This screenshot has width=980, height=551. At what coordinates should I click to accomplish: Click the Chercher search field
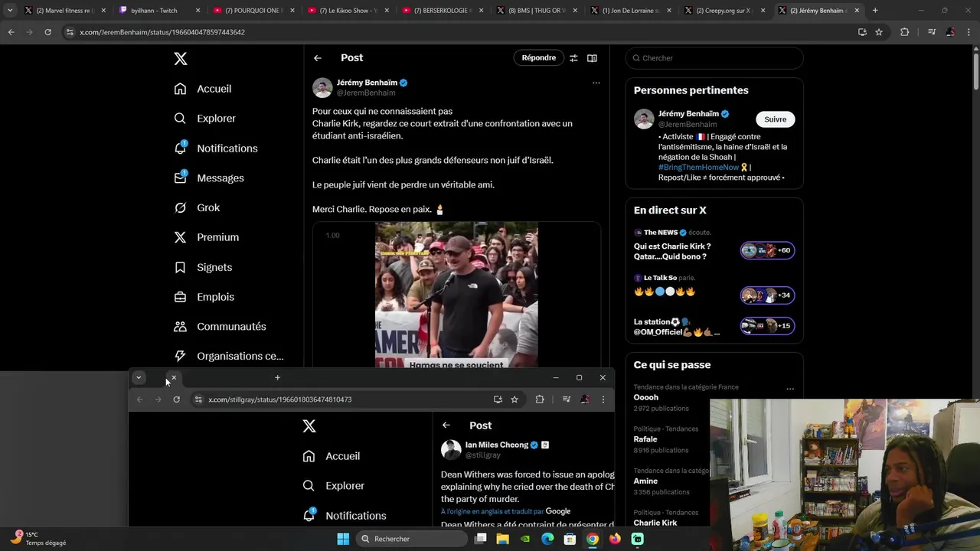coord(714,58)
